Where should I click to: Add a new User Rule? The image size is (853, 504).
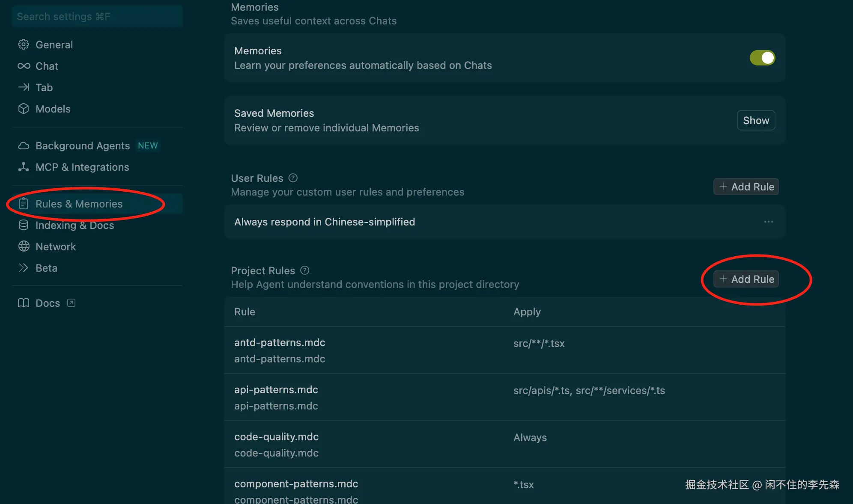pos(746,187)
